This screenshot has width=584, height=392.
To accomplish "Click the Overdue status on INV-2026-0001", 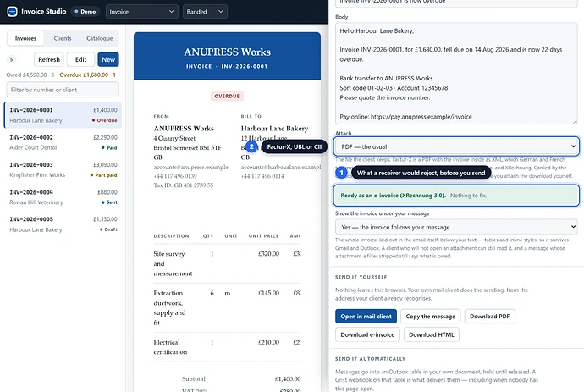I will [x=105, y=120].
